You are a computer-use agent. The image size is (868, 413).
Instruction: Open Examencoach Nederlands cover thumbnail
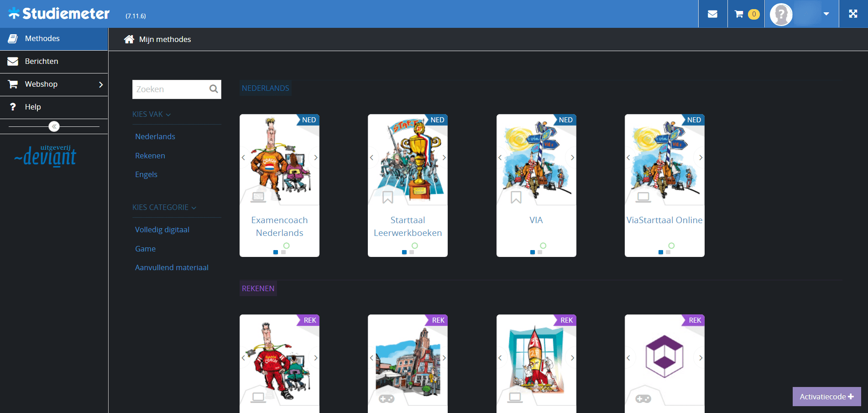point(279,160)
